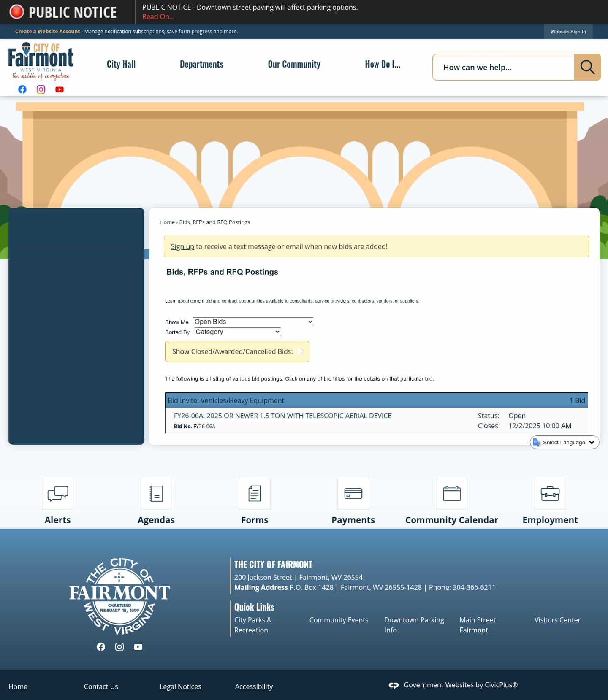Click the Sign up notification link
The image size is (608, 700).
(182, 246)
